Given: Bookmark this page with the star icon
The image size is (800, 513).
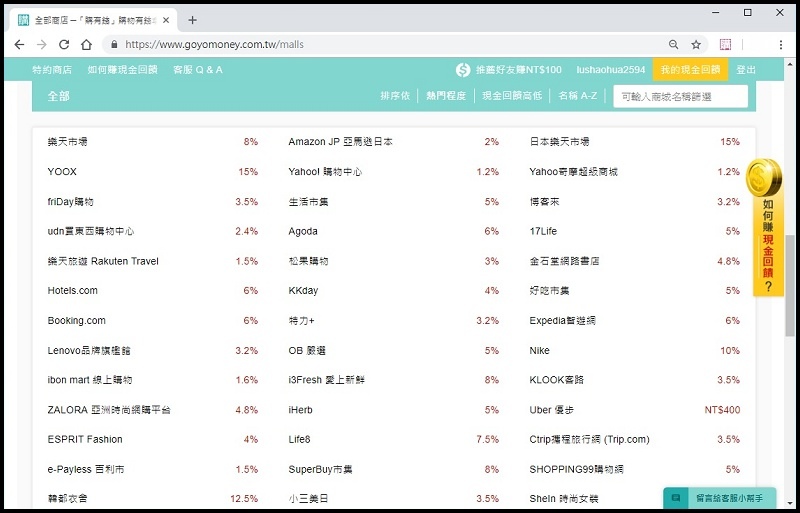Looking at the screenshot, I should (x=696, y=45).
